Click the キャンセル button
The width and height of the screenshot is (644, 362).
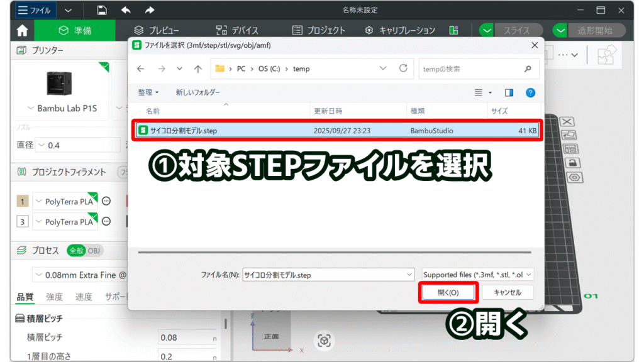point(508,292)
